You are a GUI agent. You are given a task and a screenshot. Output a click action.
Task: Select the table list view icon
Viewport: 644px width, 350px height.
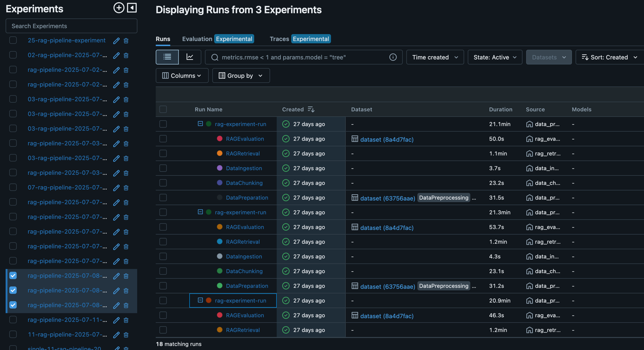[167, 57]
